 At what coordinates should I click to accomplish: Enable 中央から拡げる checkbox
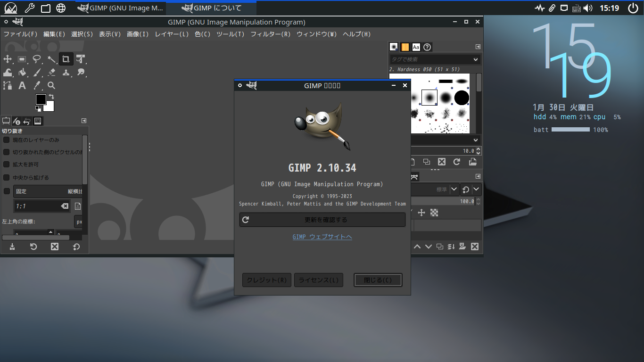click(x=7, y=178)
